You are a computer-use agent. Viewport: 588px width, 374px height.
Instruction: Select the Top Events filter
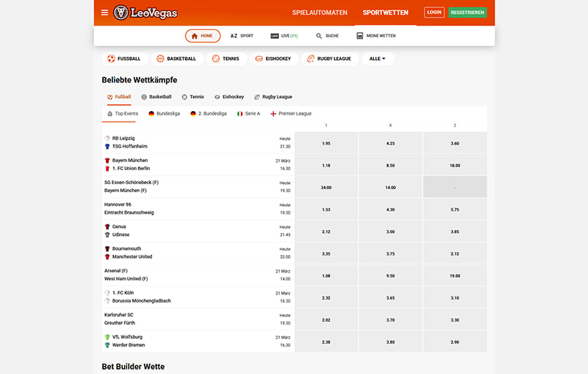(123, 114)
